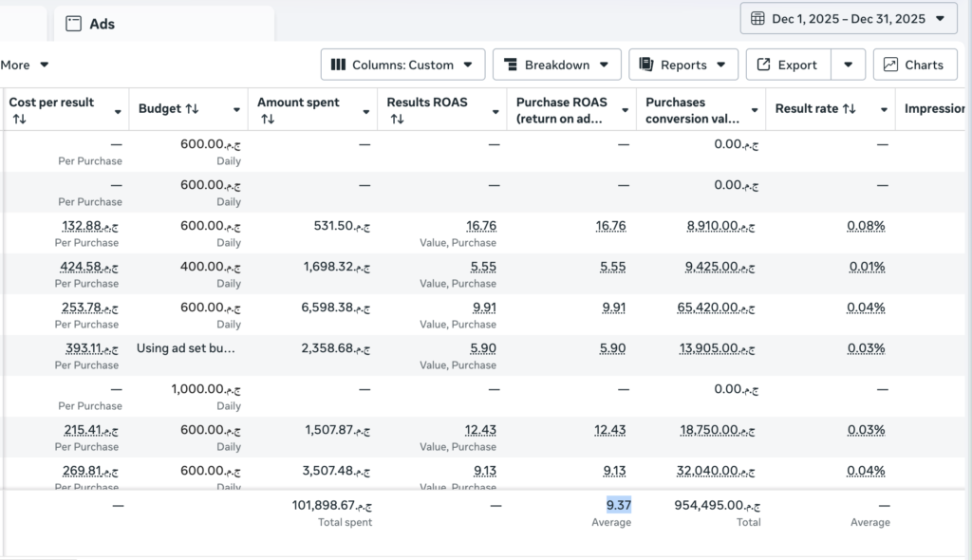Open export options dropdown arrow
The image size is (972, 560).
click(848, 65)
